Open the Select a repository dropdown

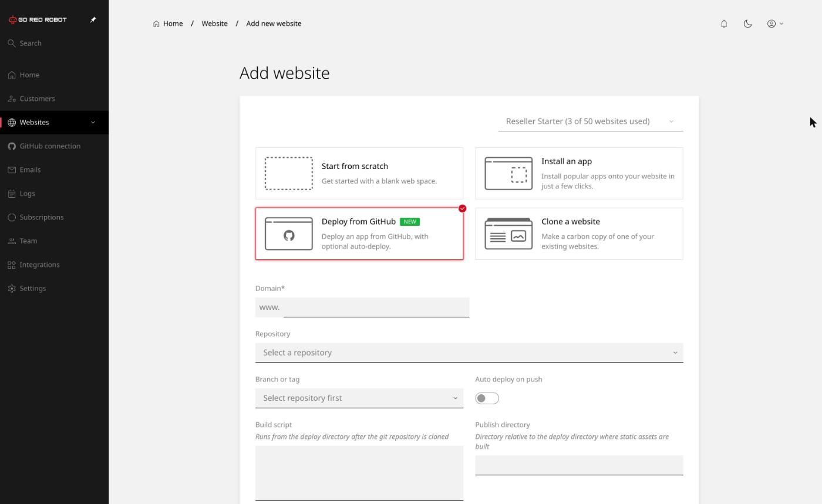(469, 353)
